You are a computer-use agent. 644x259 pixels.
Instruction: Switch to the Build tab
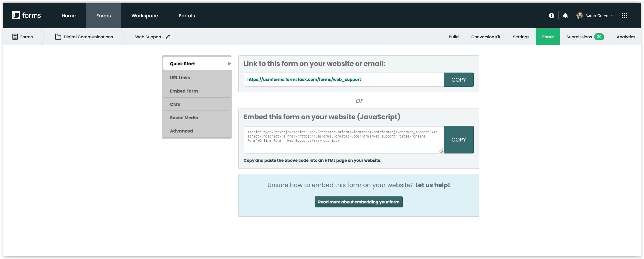tap(454, 37)
